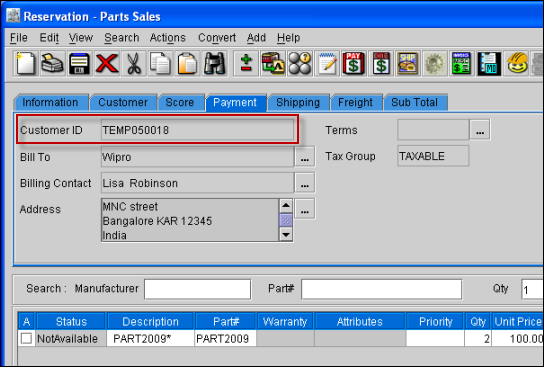This screenshot has width=544, height=367.
Task: Click the green invoice dollar icon
Action: coord(461,63)
